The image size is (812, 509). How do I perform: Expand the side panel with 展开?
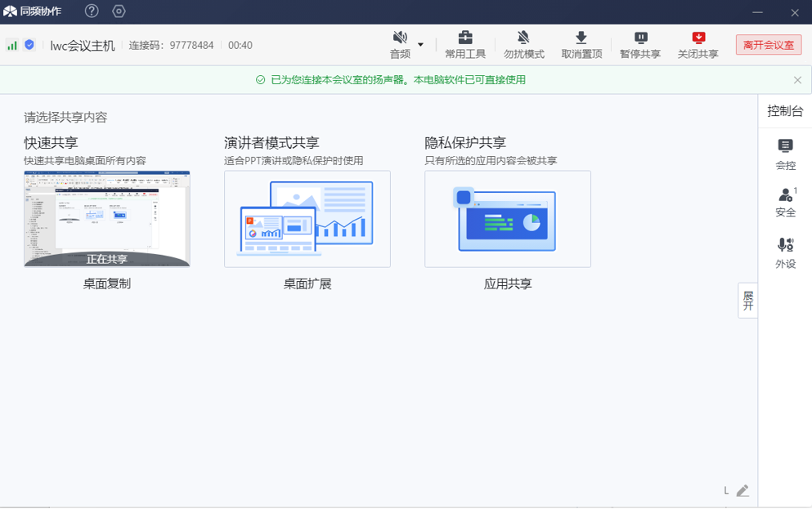coord(747,301)
